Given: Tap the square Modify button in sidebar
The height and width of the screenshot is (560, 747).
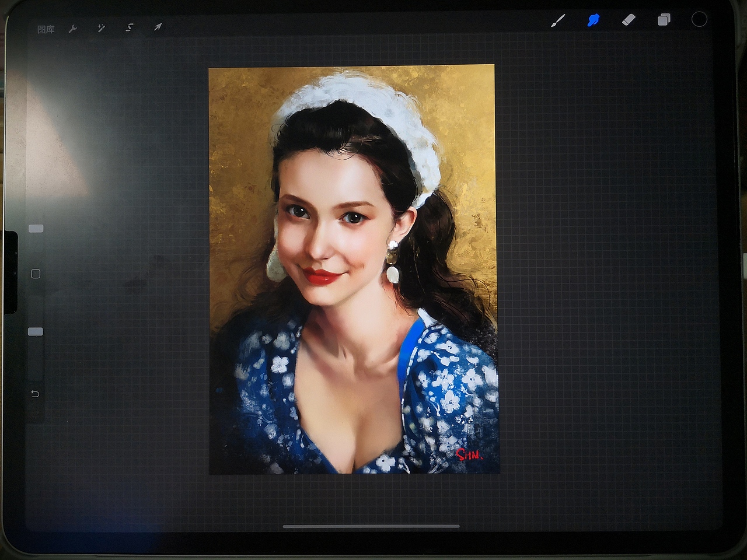Looking at the screenshot, I should pos(36,274).
